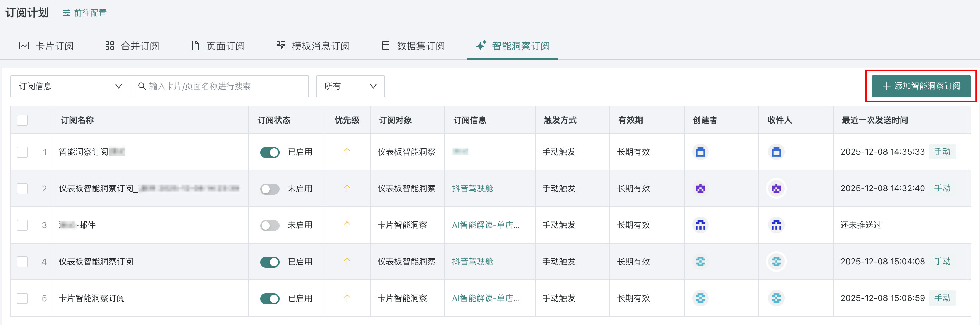Click priority arrow icon in row 1

coord(346,152)
